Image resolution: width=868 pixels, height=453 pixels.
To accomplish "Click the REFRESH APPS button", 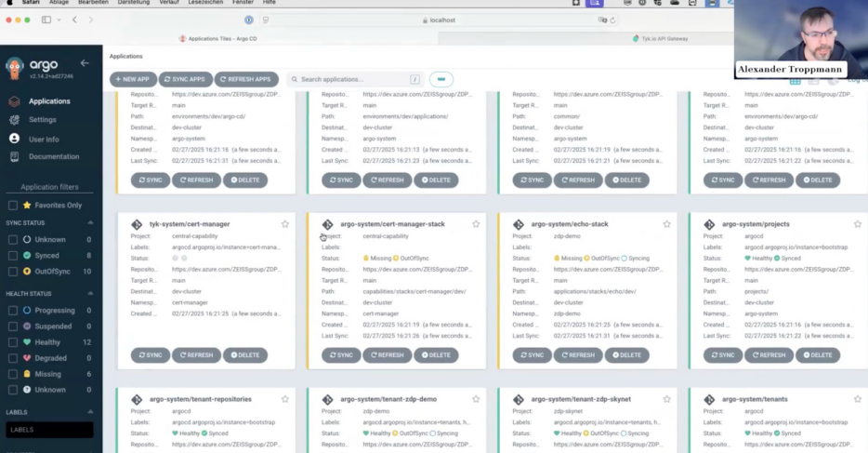I will click(x=245, y=79).
